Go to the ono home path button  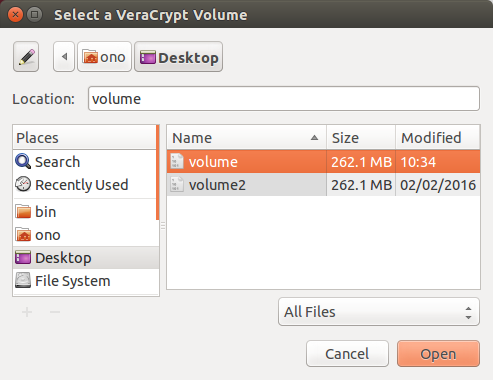point(104,57)
